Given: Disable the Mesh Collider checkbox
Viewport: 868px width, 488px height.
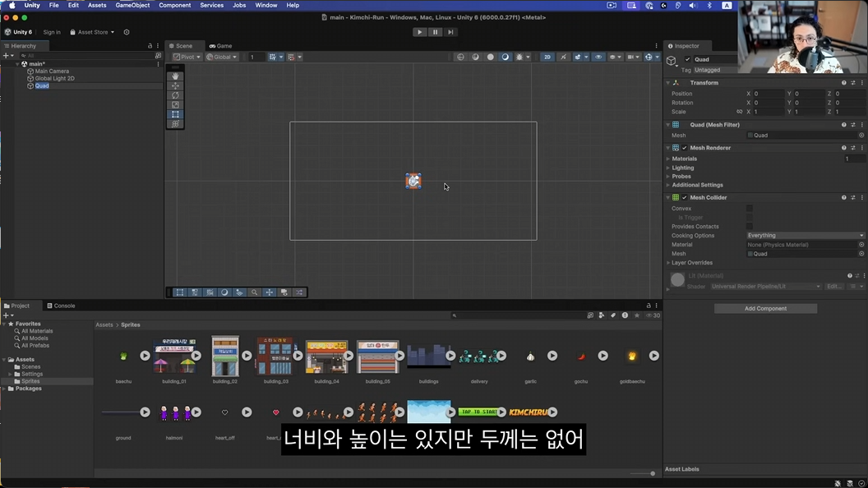Looking at the screenshot, I should tap(685, 197).
